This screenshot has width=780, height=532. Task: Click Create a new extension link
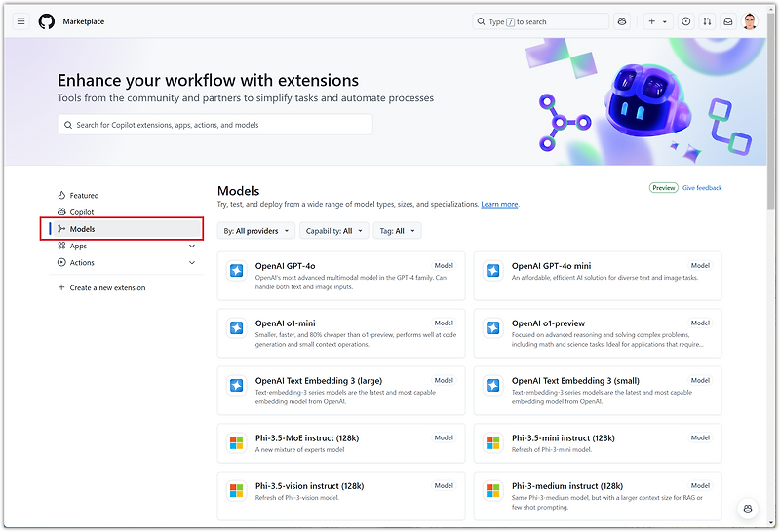[x=107, y=287]
